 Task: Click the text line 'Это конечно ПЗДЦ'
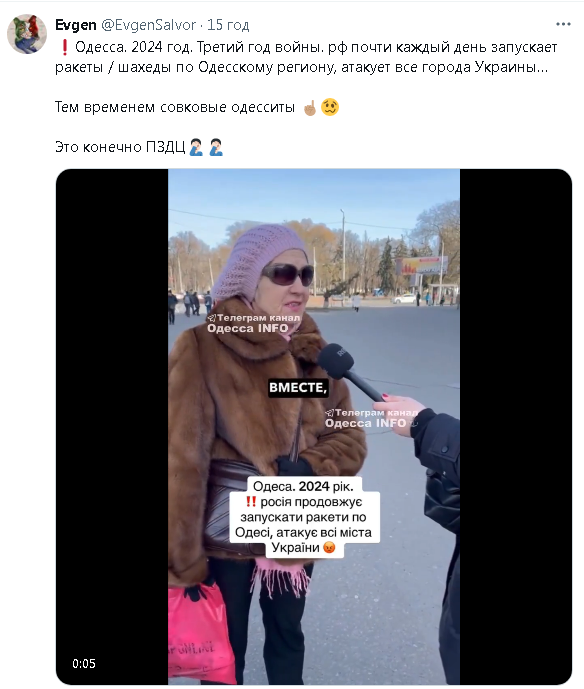(120, 147)
